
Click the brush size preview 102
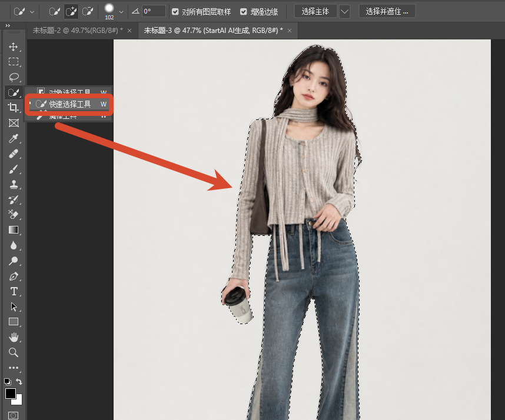point(109,11)
